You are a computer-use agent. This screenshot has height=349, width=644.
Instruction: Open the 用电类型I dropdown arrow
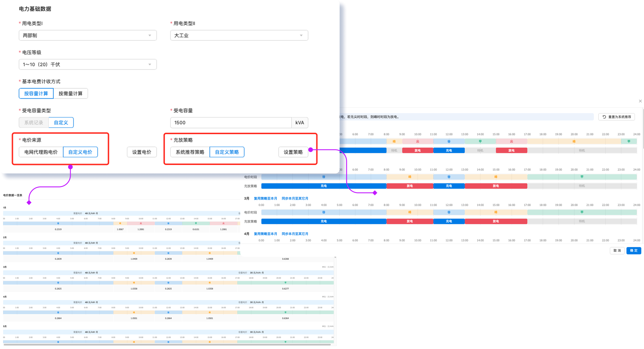[x=150, y=35]
